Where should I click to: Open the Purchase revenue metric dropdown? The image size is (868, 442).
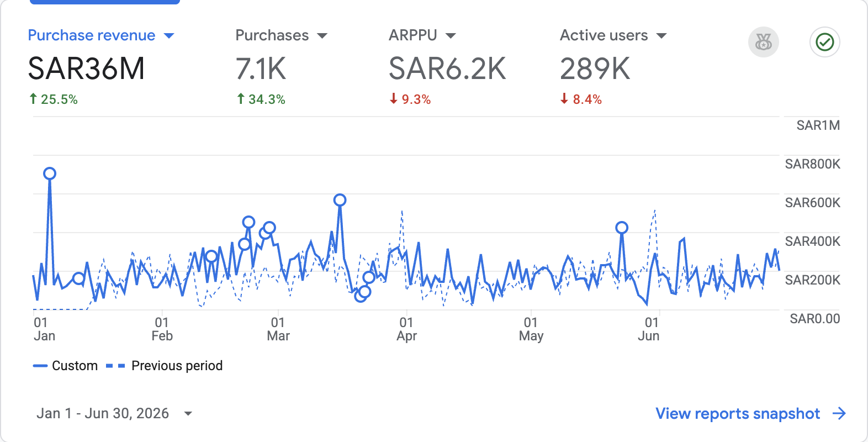pos(101,35)
